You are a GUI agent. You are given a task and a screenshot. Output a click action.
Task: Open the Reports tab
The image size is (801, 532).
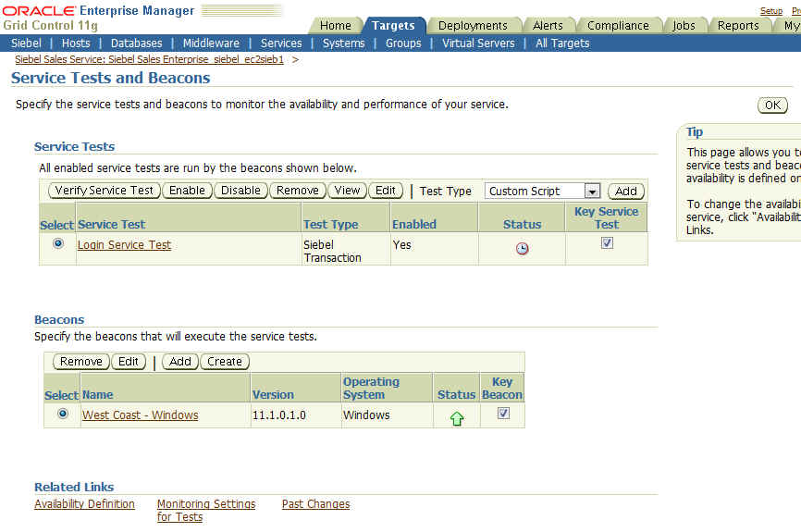[738, 26]
